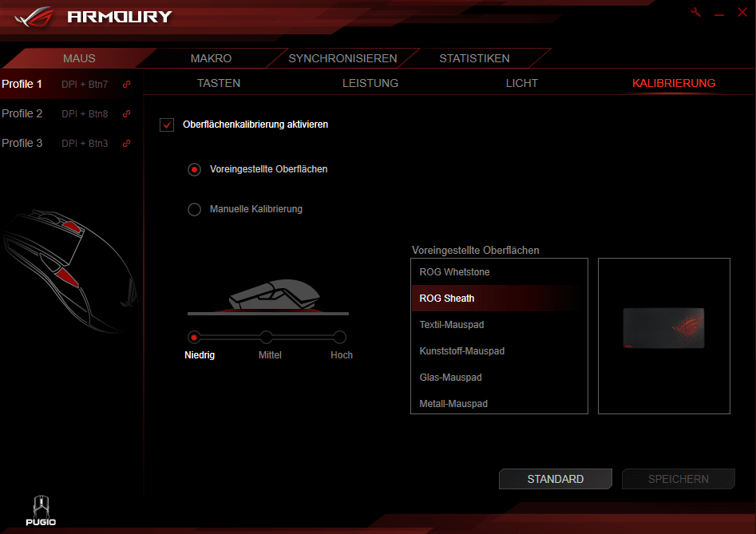Switch to the LICHT sub-tab
This screenshot has height=534, width=756.
pyautogui.click(x=521, y=83)
